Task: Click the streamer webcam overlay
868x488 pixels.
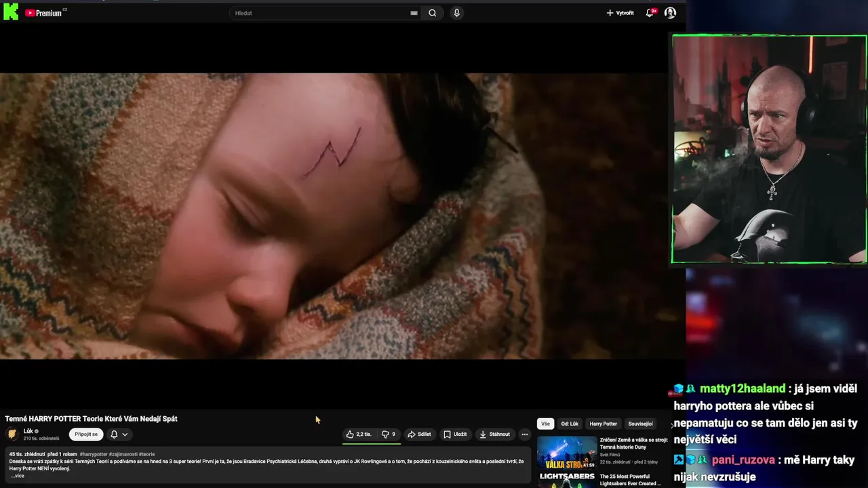Action: tap(769, 149)
